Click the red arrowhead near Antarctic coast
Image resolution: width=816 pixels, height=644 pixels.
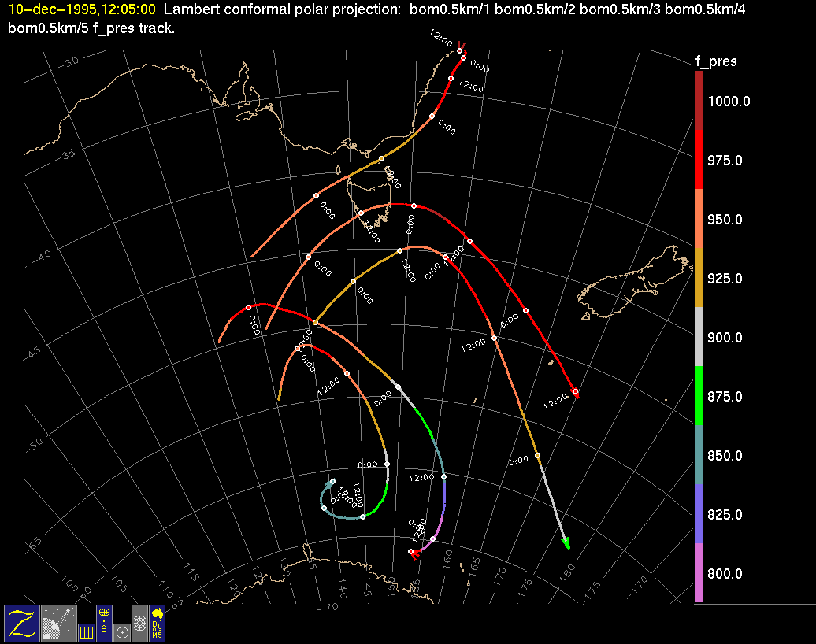click(x=414, y=555)
